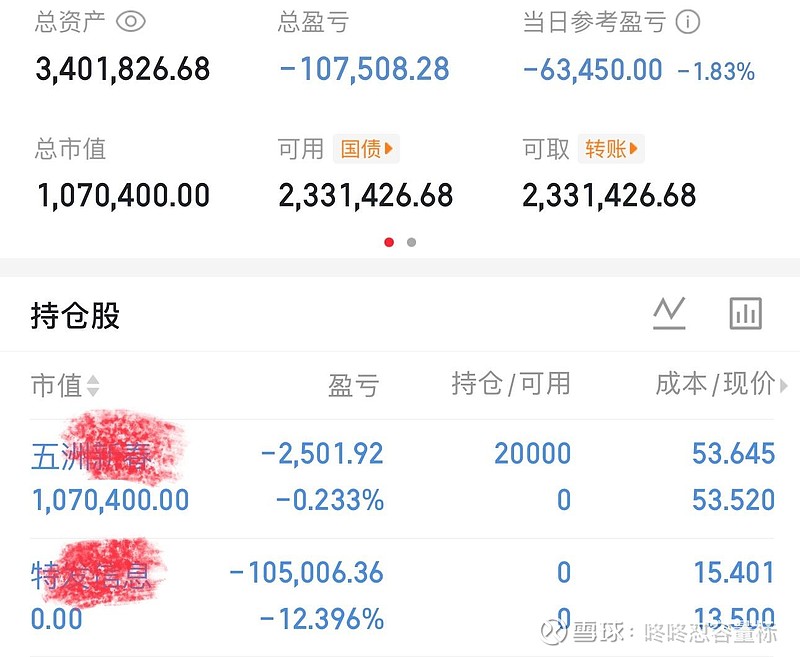Click the 持仓/可用 column header

coord(511,384)
